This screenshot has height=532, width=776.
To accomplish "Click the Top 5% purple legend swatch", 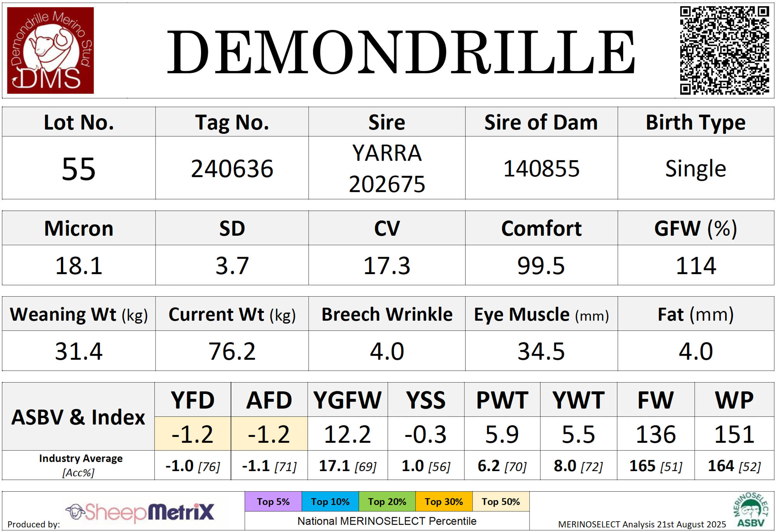I will (273, 502).
